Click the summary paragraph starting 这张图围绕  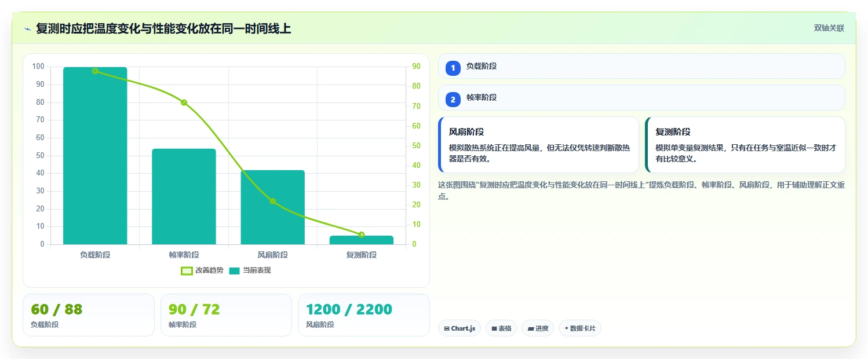pyautogui.click(x=641, y=191)
